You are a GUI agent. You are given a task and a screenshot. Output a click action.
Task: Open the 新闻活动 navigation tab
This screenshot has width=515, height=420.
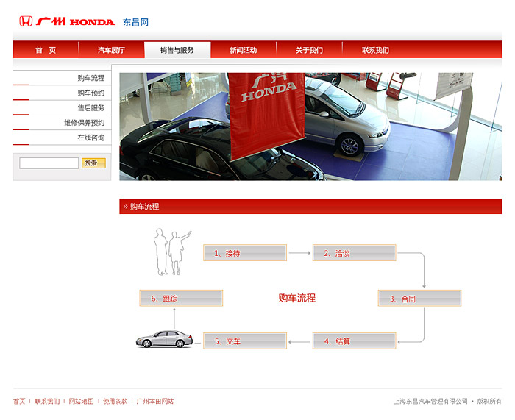(244, 50)
